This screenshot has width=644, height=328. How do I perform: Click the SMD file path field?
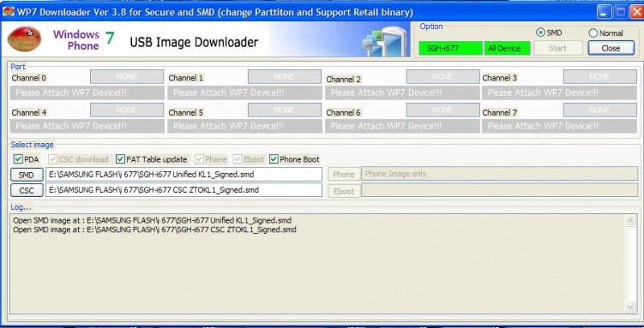184,174
